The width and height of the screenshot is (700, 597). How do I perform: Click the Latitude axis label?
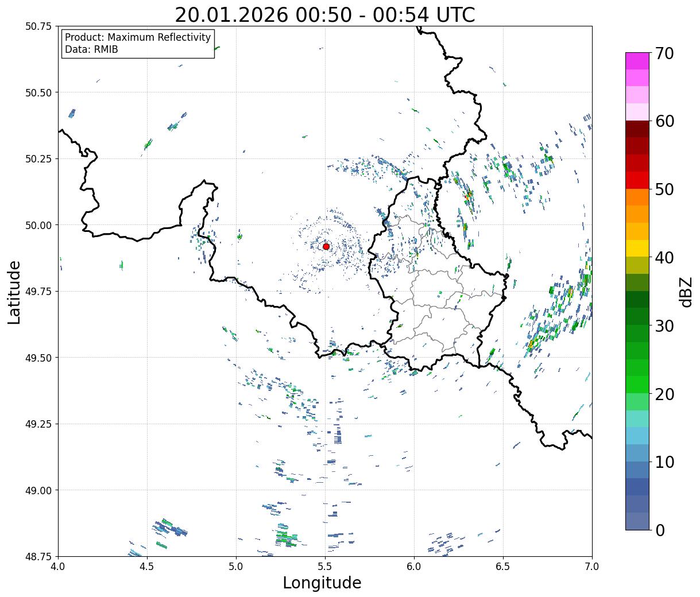(x=14, y=292)
